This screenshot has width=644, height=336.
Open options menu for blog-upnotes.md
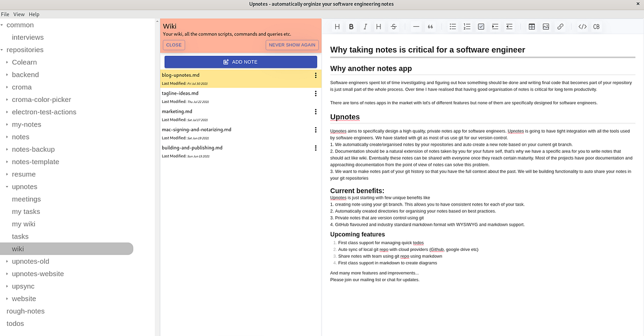pyautogui.click(x=316, y=75)
